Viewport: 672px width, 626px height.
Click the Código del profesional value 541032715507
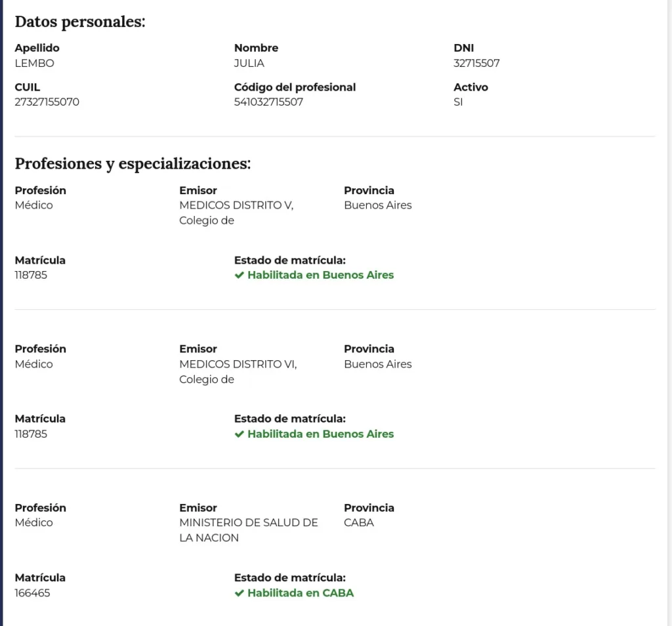click(268, 102)
